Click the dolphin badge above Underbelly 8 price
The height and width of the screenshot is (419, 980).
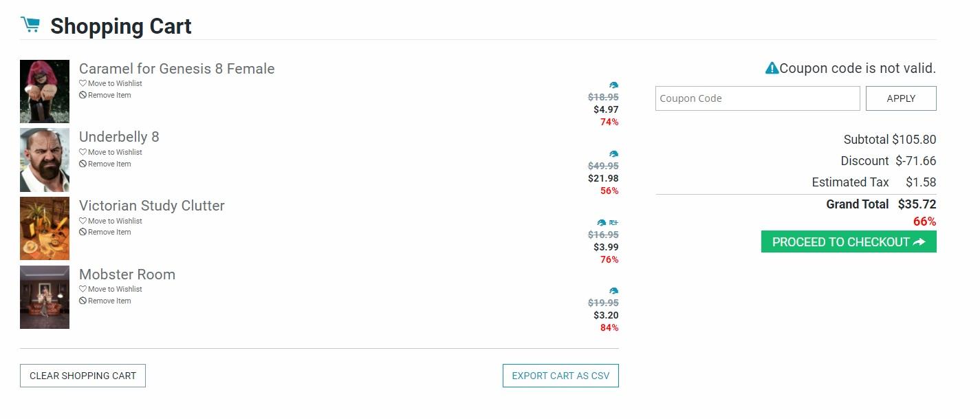tap(613, 154)
